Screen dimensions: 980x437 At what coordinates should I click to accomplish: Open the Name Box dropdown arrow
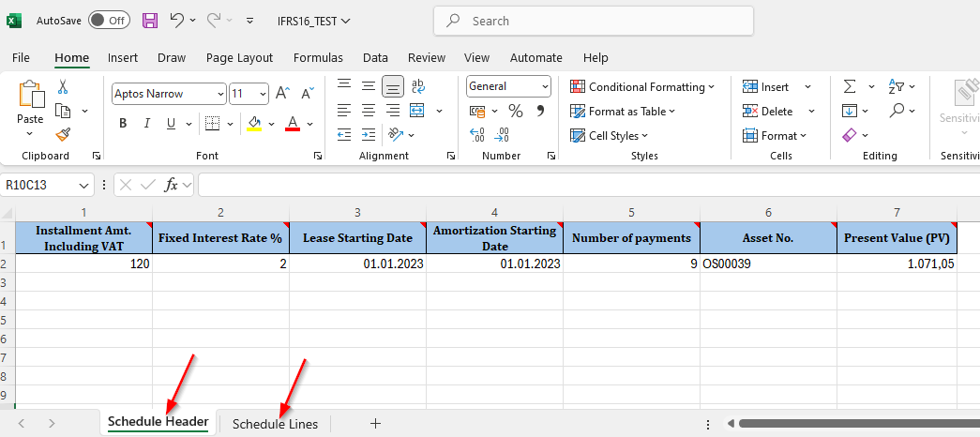83,186
